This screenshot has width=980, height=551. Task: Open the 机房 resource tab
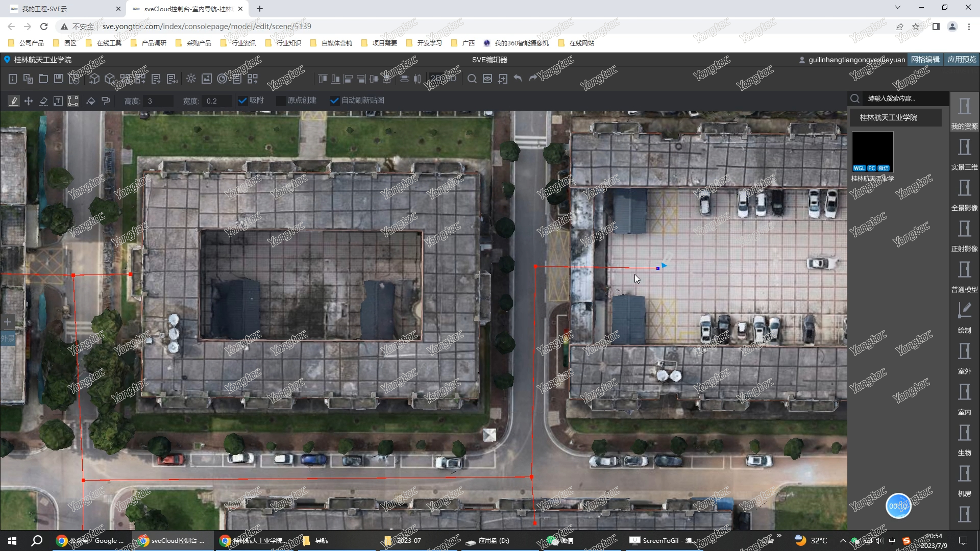tap(964, 481)
